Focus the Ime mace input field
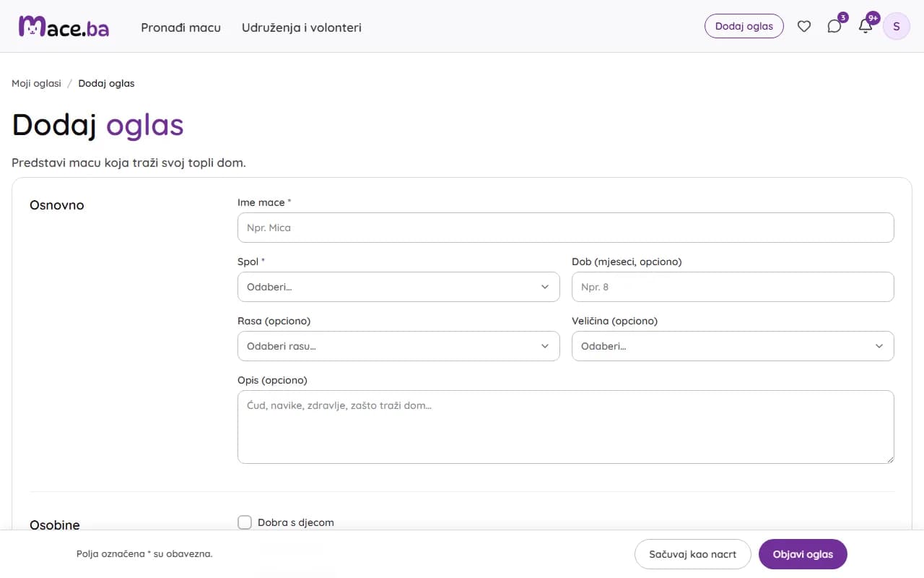This screenshot has width=924, height=578. [x=565, y=228]
